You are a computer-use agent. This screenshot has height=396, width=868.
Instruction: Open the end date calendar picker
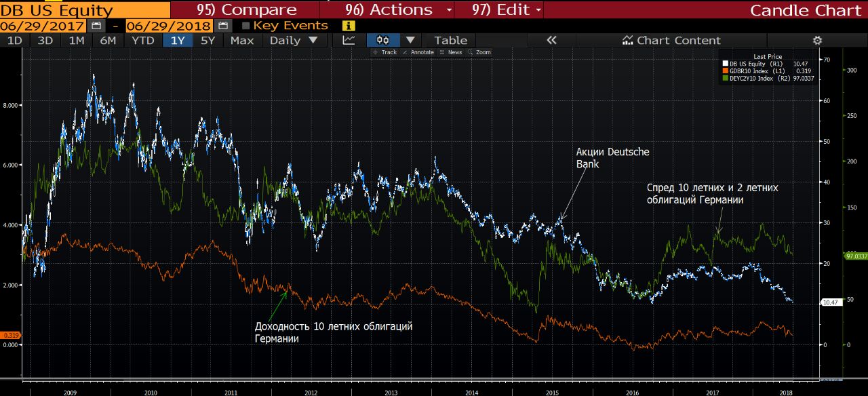point(222,26)
